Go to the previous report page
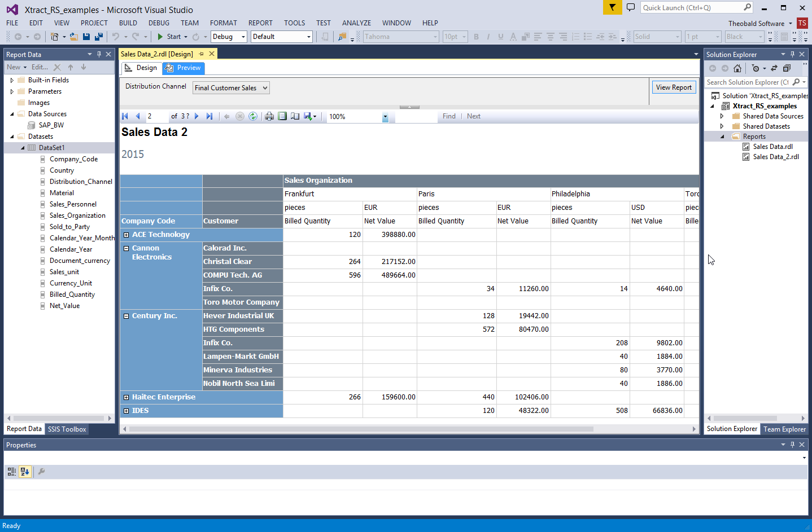Screen dimensions: 812x532 138,116
